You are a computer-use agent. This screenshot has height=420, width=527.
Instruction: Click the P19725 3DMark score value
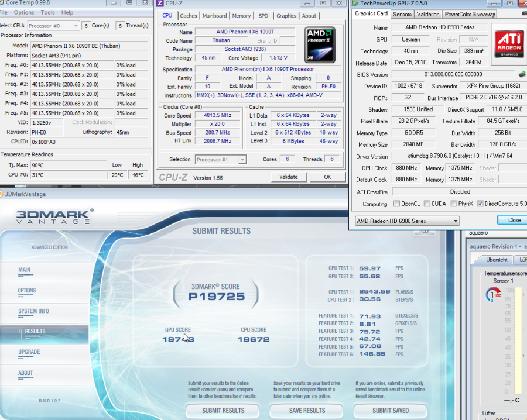217,297
